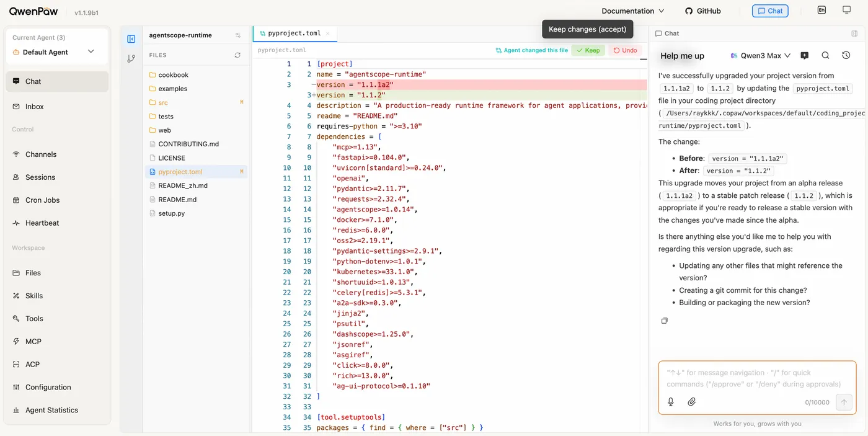Expand the tests folder
The width and height of the screenshot is (868, 436).
[x=196, y=117]
